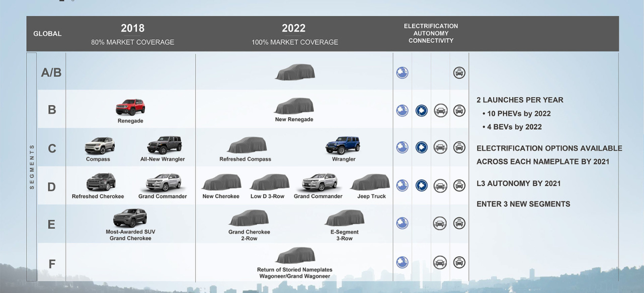Select the autonomy car icon in C row
Viewport: 644px width, 293px height.
click(440, 147)
